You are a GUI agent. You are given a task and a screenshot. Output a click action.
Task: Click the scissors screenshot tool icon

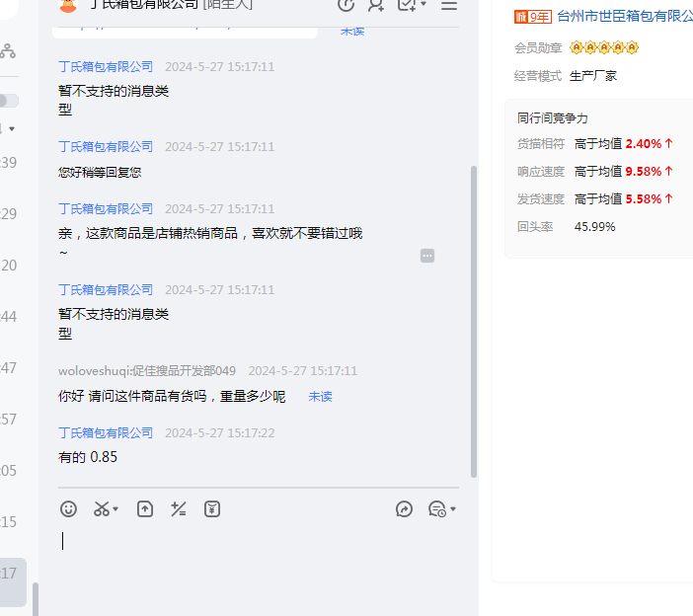101,509
